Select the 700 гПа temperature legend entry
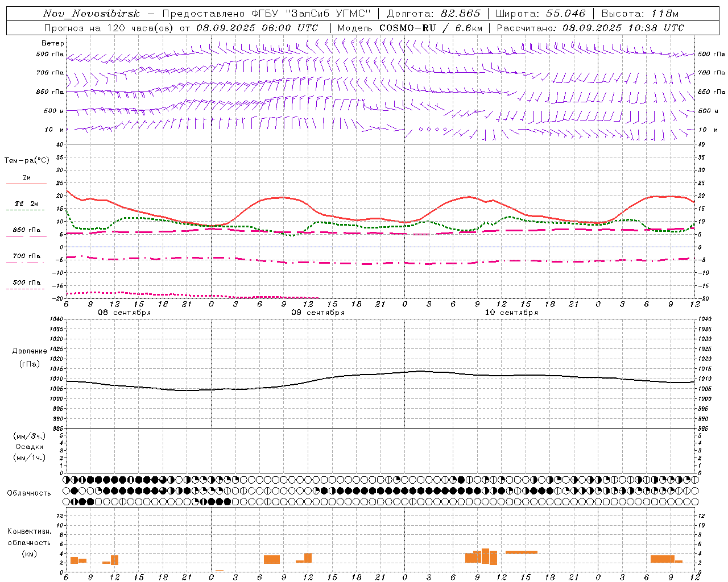 [27, 256]
